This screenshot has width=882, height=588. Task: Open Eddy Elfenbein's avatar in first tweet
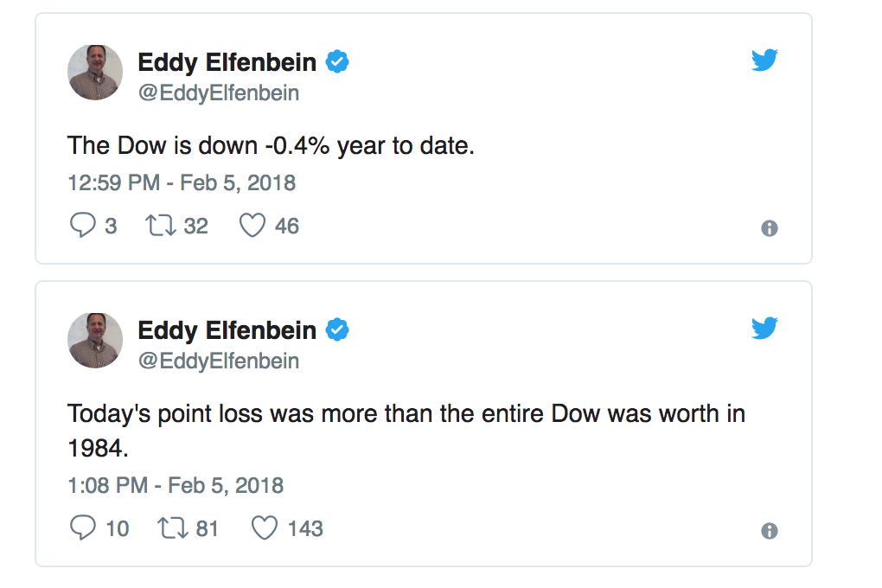point(95,73)
